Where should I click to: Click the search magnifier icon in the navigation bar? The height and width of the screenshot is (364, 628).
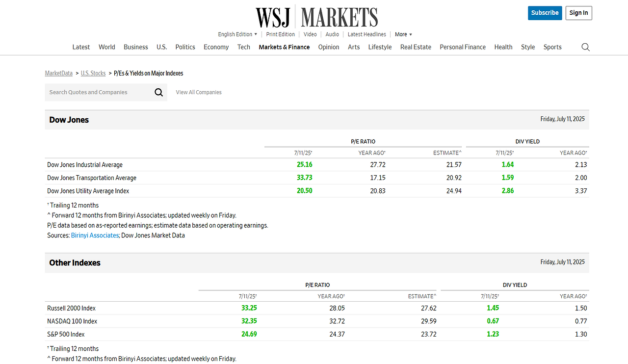(x=585, y=47)
